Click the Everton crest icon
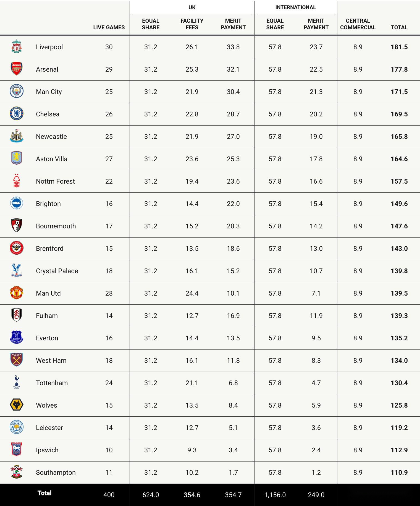420x506 pixels. pyautogui.click(x=17, y=338)
